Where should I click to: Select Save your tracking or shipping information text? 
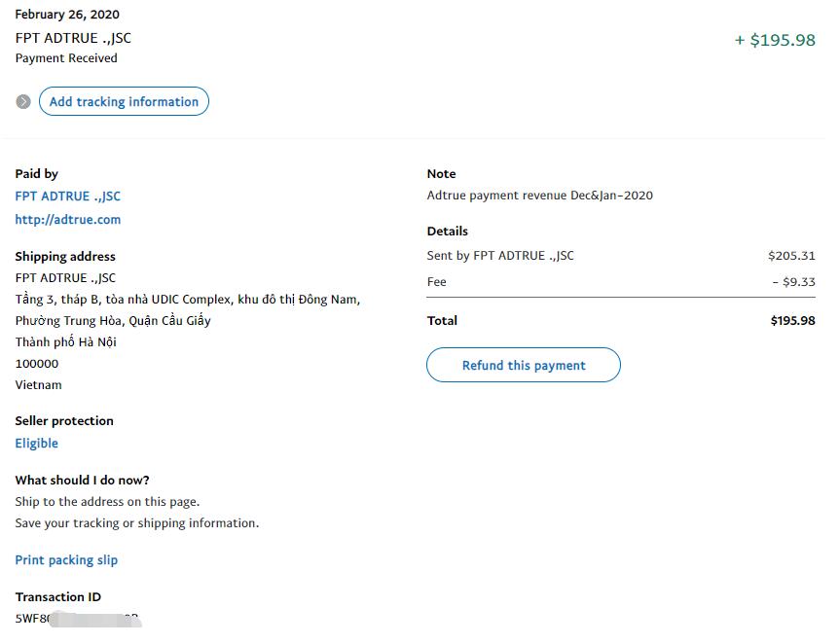pyautogui.click(x=137, y=523)
